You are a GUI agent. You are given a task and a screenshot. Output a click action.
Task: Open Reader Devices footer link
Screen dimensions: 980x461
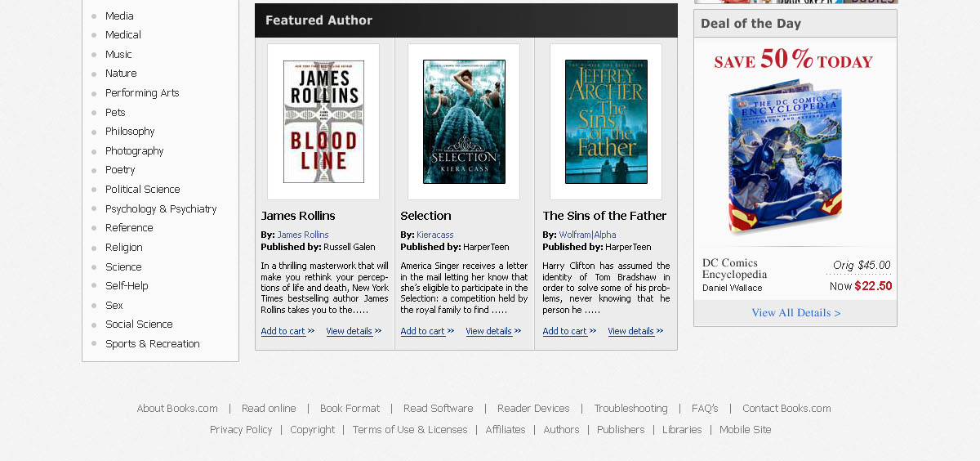tap(533, 409)
